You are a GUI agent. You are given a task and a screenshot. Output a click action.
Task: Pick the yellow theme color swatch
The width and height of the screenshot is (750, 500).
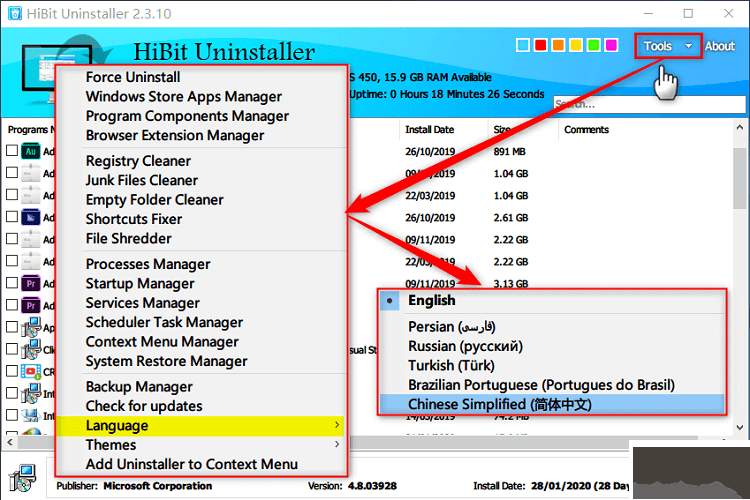click(576, 45)
